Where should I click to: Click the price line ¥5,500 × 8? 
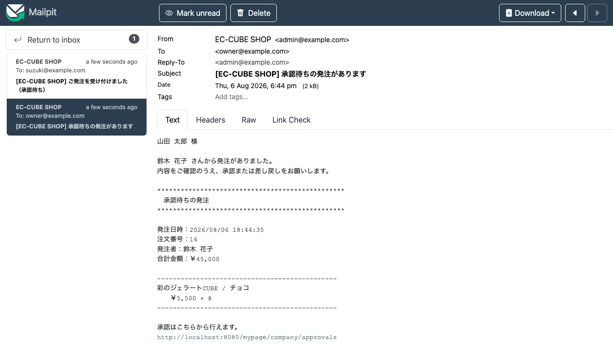tap(191, 298)
